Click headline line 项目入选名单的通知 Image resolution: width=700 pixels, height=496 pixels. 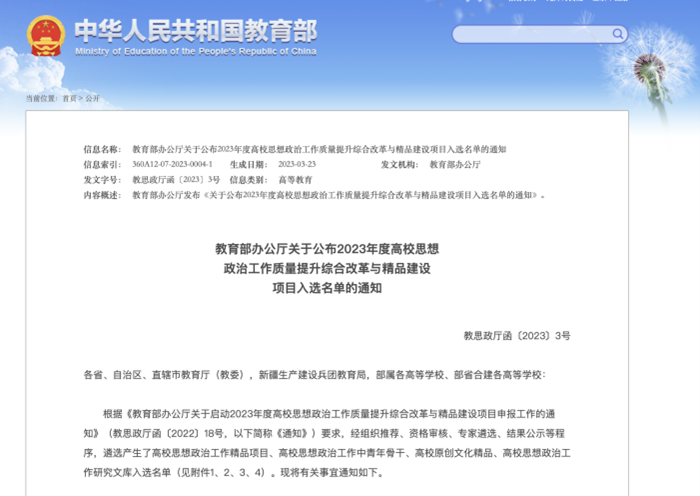point(327,288)
